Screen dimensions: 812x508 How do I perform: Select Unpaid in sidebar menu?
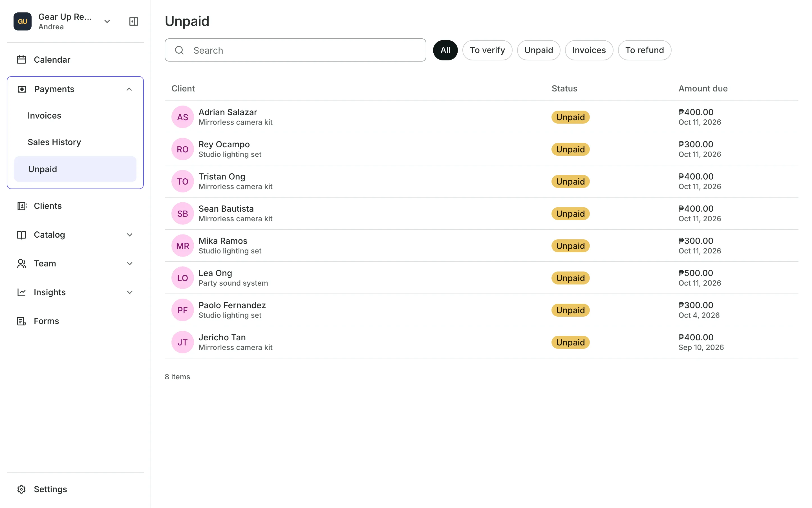click(x=75, y=169)
